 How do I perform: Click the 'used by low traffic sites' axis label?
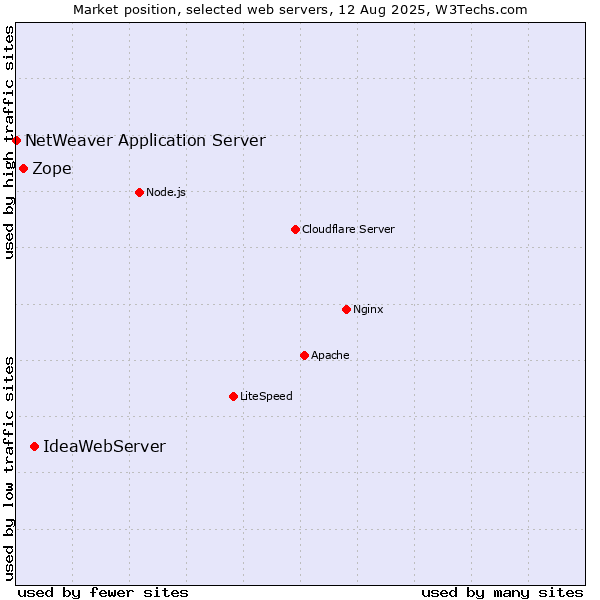pos(9,469)
